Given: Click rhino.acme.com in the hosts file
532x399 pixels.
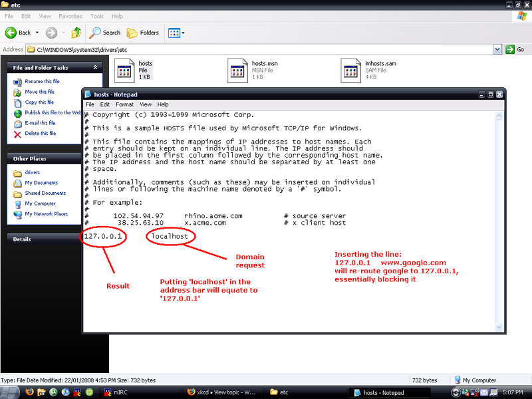Looking at the screenshot, I should pos(213,216).
